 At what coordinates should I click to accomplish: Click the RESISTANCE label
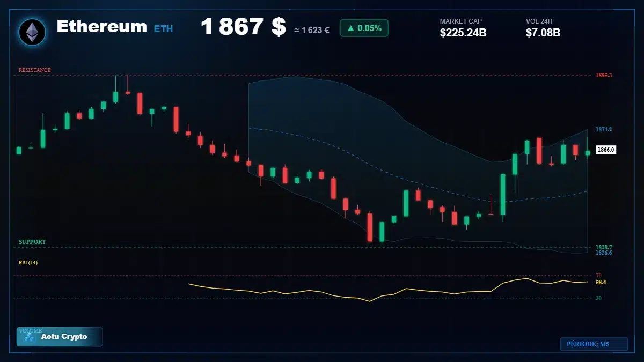coord(35,70)
